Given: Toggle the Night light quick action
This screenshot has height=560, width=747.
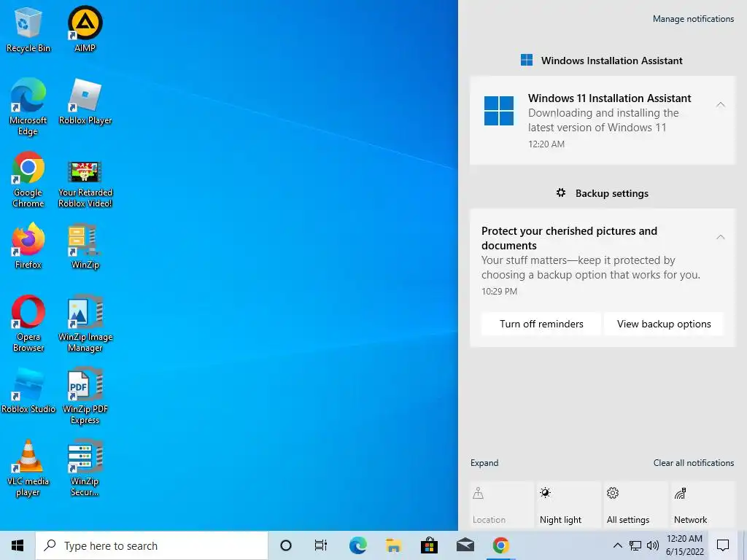Looking at the screenshot, I should pos(568,506).
